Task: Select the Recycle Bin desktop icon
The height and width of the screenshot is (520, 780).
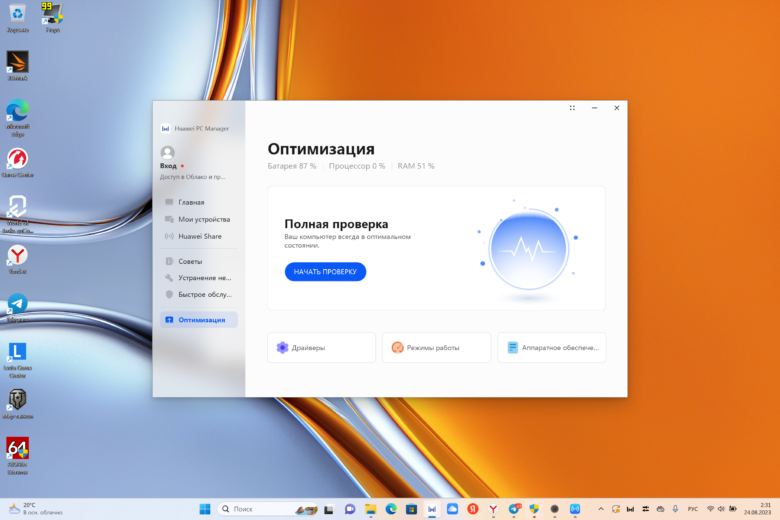Action: [x=17, y=17]
